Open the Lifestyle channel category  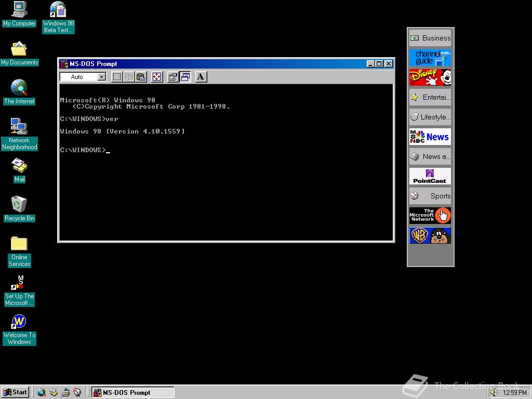click(430, 117)
